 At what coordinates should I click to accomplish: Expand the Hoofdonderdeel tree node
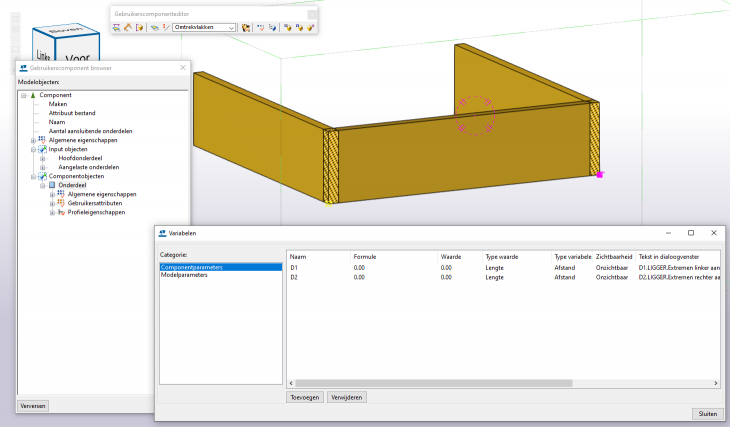pos(42,158)
